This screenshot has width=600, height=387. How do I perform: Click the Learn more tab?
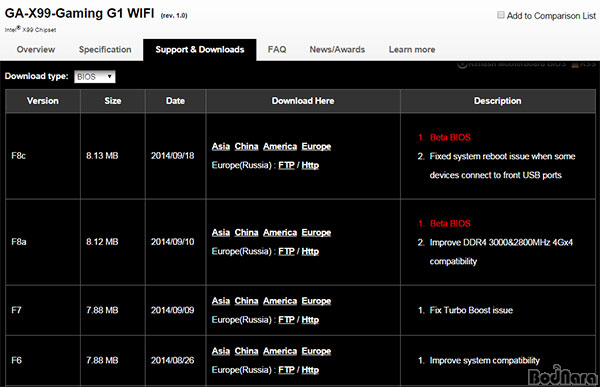pyautogui.click(x=412, y=49)
